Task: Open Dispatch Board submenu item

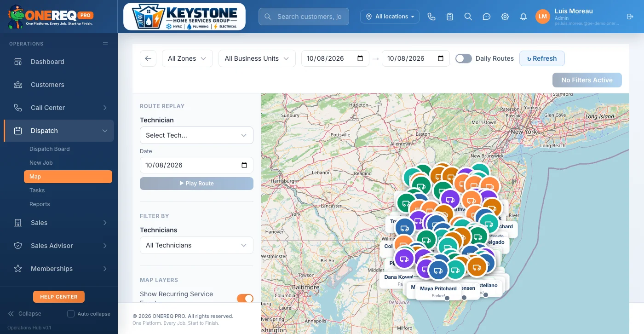Action: (x=68, y=149)
